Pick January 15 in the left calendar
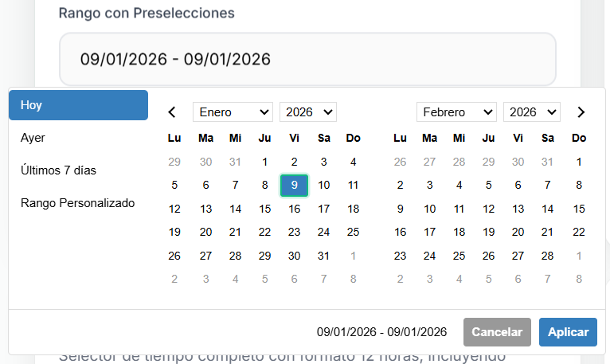The image size is (610, 364). [264, 209]
